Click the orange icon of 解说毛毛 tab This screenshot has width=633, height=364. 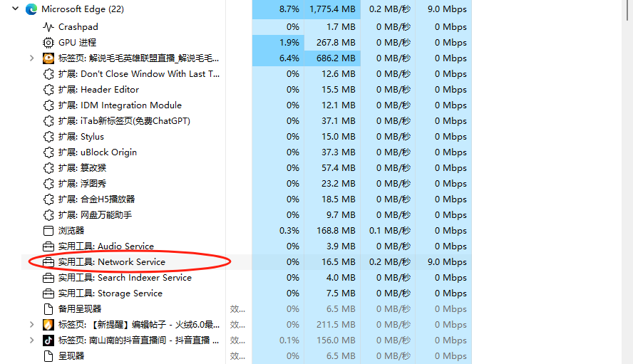tap(48, 58)
